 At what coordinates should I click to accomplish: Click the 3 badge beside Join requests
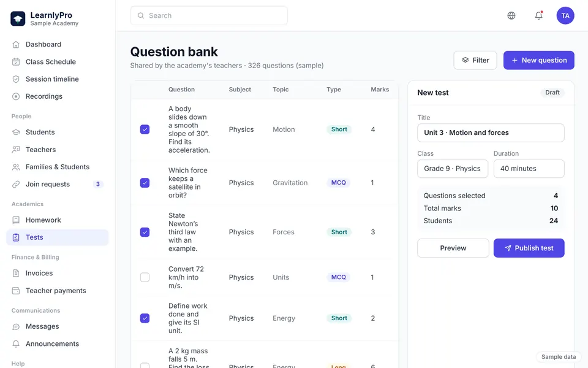click(98, 184)
